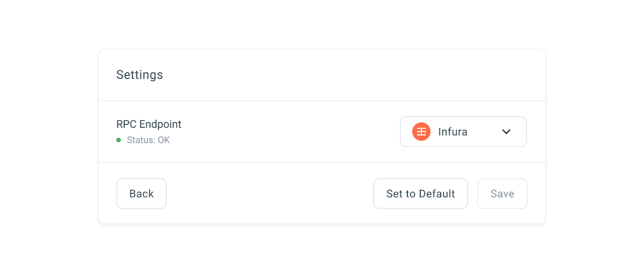
Task: Click the green status indicator dot
Action: pyautogui.click(x=119, y=140)
